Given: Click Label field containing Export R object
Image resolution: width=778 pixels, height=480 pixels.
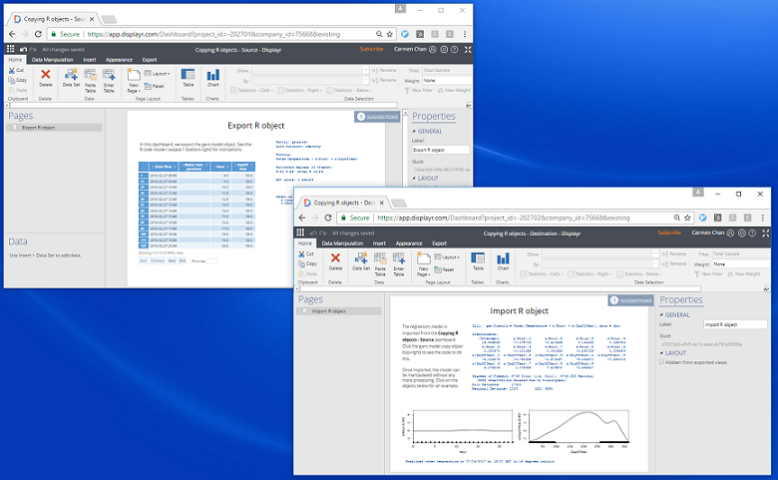Looking at the screenshot, I should [x=441, y=150].
